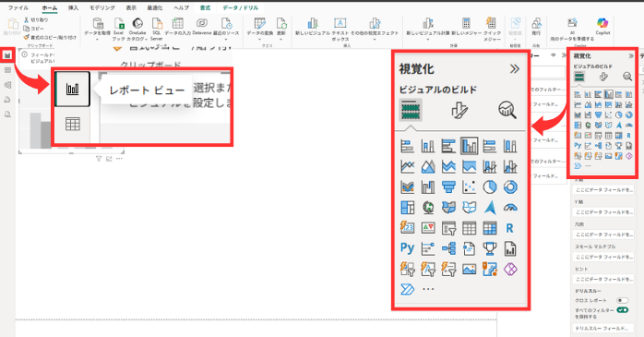The width and height of the screenshot is (644, 337).
Task: Switch to the 最適化 tab
Action: pos(155,7)
